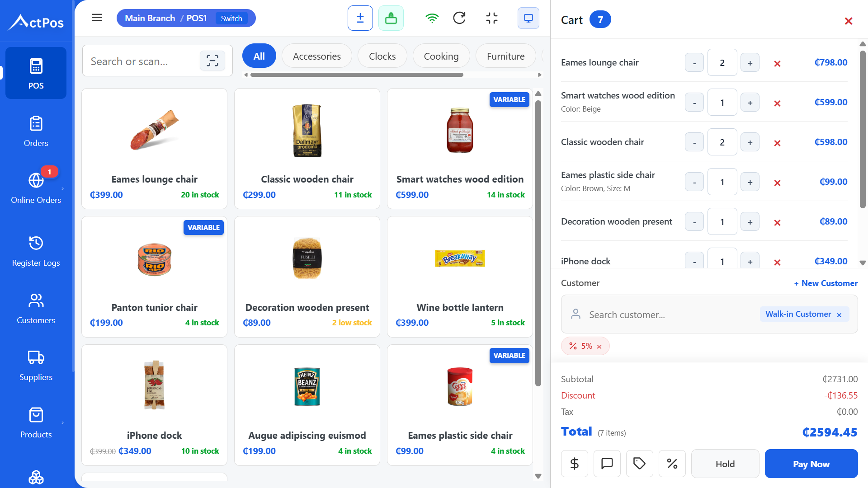Image resolution: width=868 pixels, height=488 pixels.
Task: Decrease Smart watches wood edition cart quantity
Action: [694, 103]
